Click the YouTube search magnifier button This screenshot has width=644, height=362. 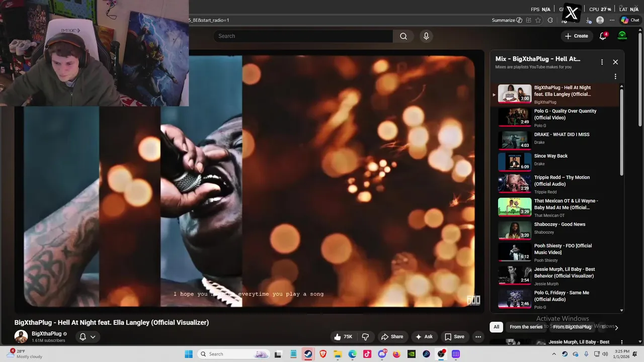click(403, 36)
